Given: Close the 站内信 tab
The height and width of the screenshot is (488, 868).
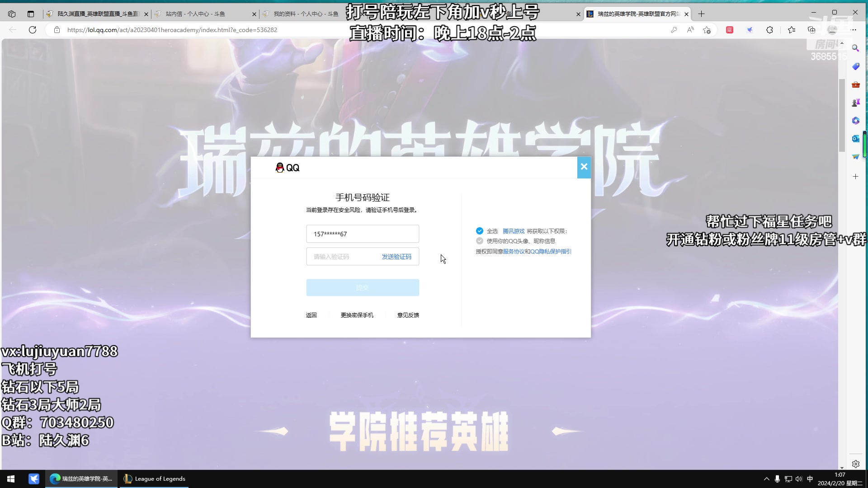Looking at the screenshot, I should pos(254,14).
